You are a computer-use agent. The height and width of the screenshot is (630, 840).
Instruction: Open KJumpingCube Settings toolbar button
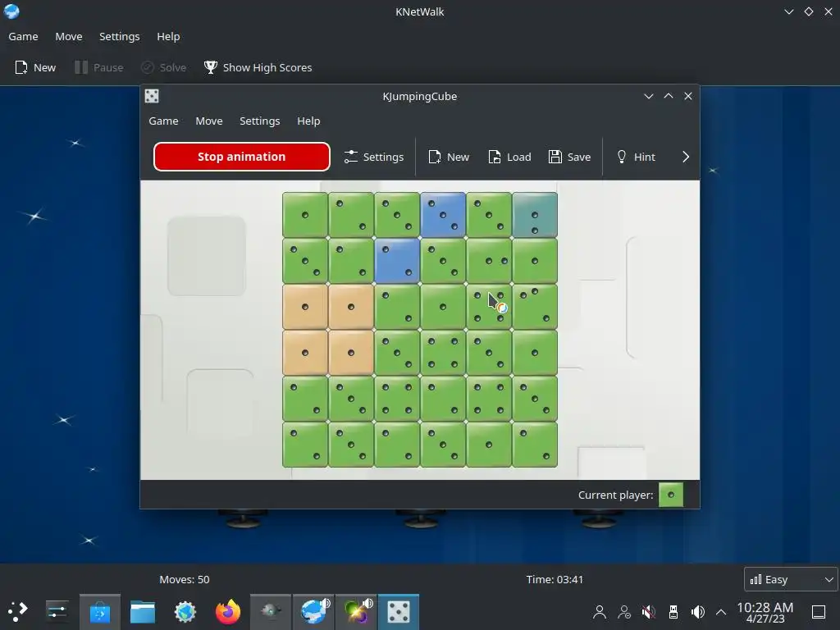[374, 157]
